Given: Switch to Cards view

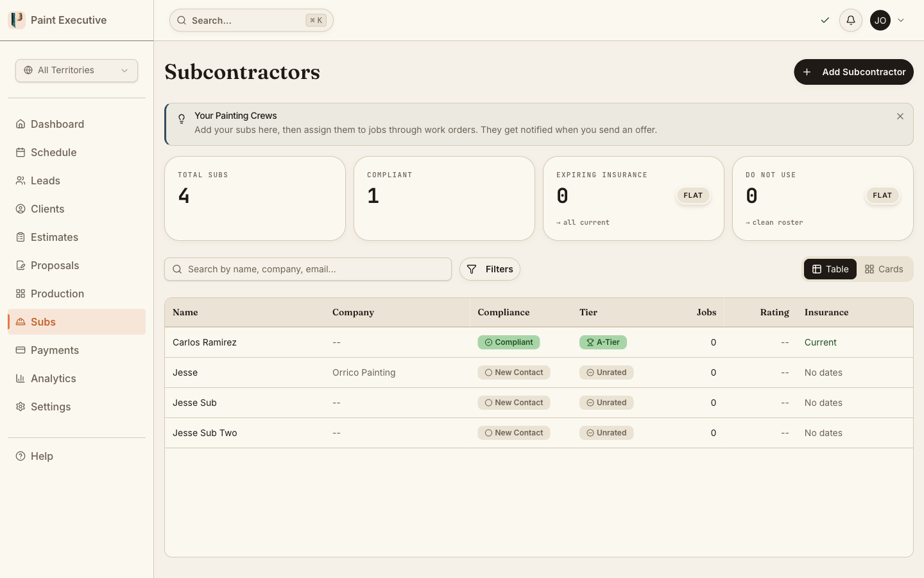Looking at the screenshot, I should [x=884, y=269].
